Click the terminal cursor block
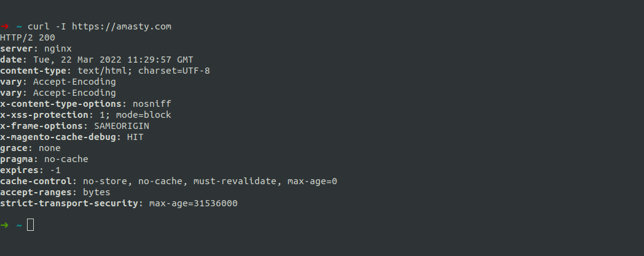Screen dimensions: 644x256 click(30, 225)
